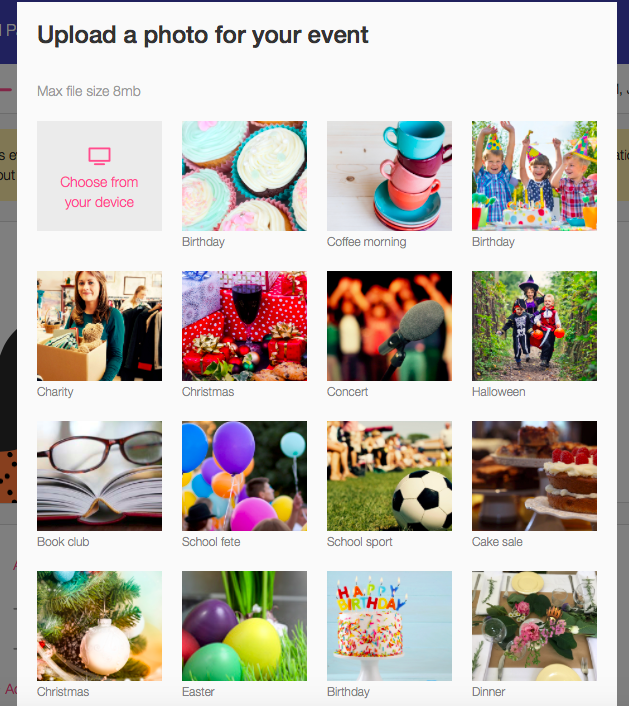Select the Cake sale photo
Viewport: 629px width, 706px height.
point(534,476)
